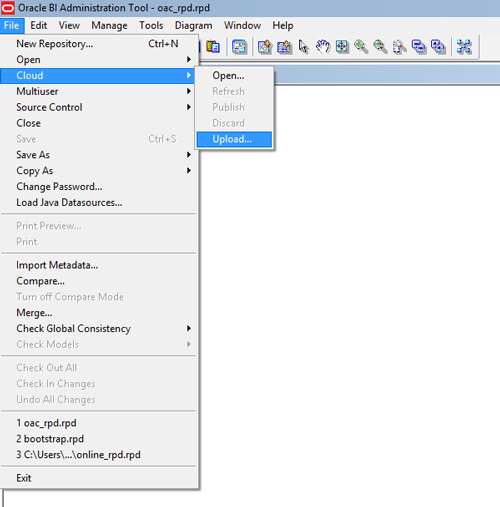Image resolution: width=500 pixels, height=507 pixels.
Task: Click the fit-to-window icon in toolbar
Action: click(342, 47)
